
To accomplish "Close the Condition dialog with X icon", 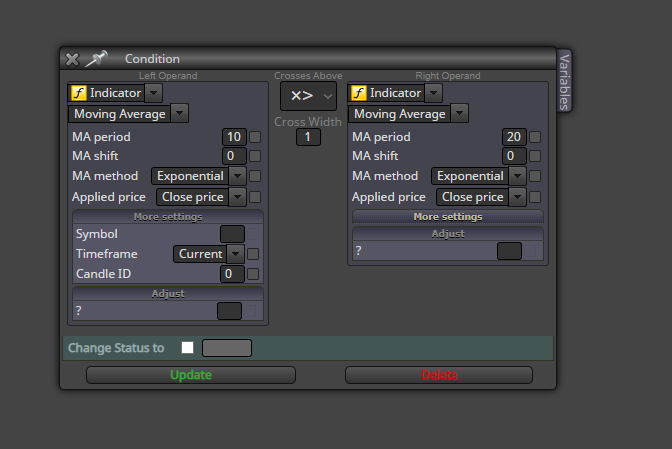I will (x=72, y=59).
